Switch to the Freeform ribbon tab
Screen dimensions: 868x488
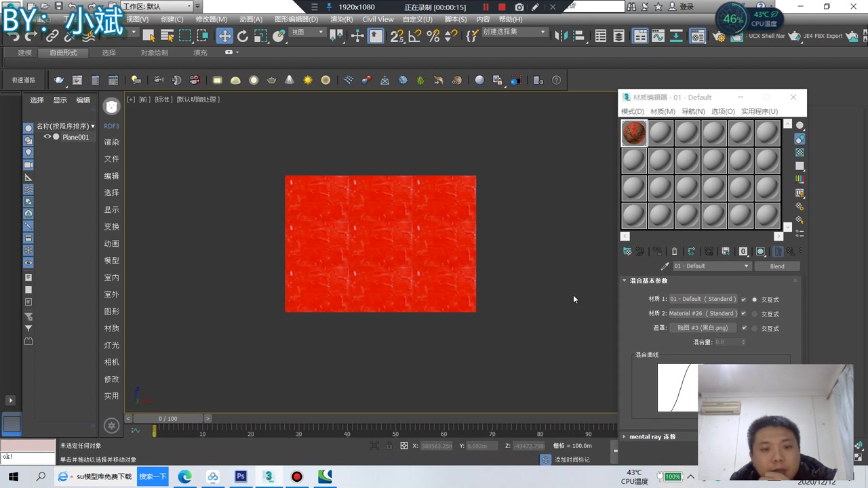click(63, 52)
